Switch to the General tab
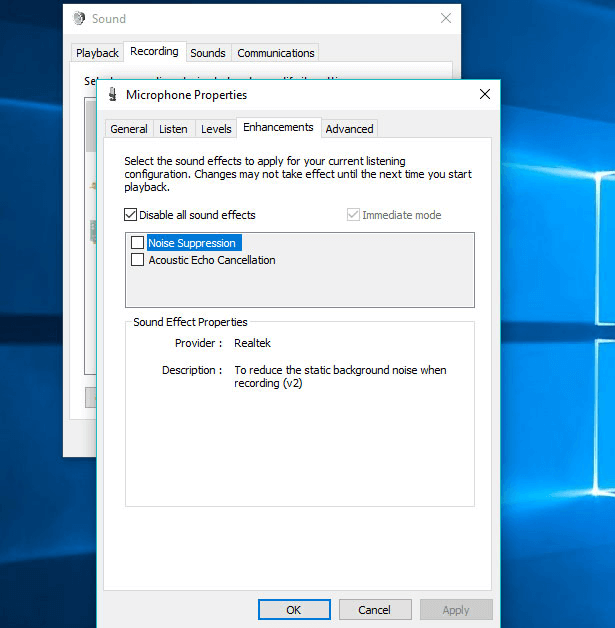This screenshot has width=615, height=628. 129,129
